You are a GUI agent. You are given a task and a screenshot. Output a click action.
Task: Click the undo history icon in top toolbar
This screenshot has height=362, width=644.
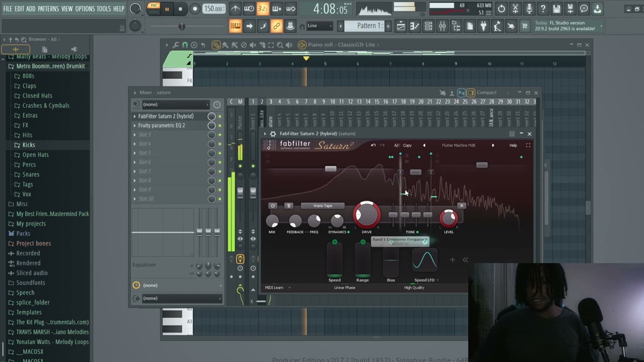coord(502,9)
